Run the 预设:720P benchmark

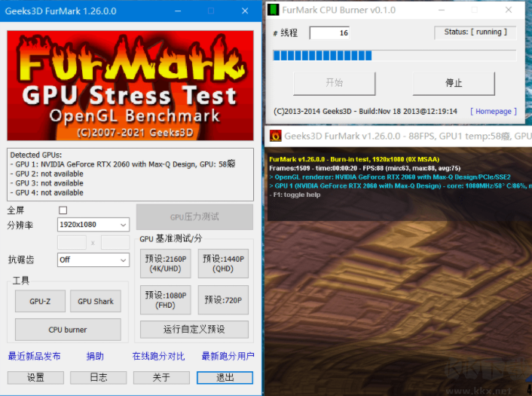pyautogui.click(x=223, y=300)
